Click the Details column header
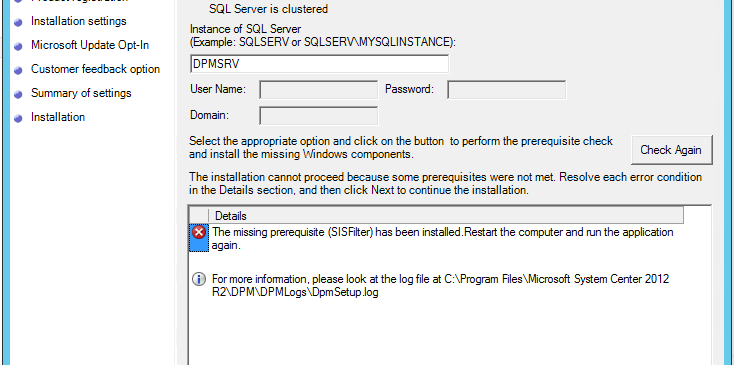The image size is (734, 365). coord(446,216)
